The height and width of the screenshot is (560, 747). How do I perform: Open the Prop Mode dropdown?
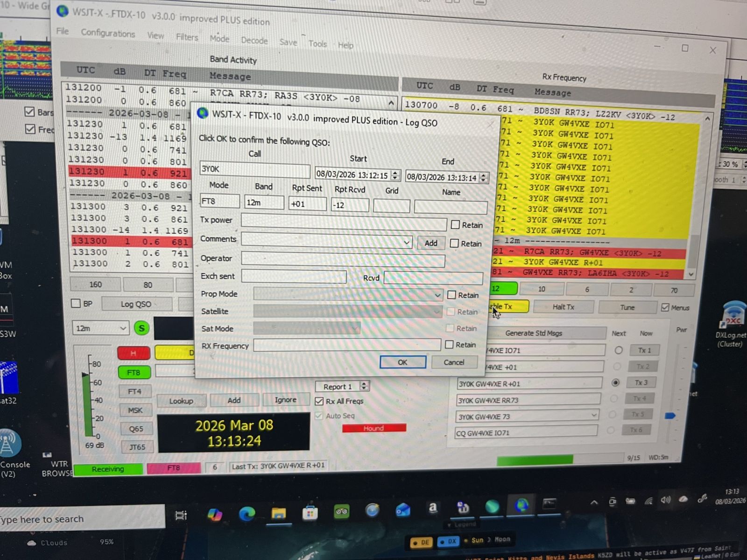point(437,295)
